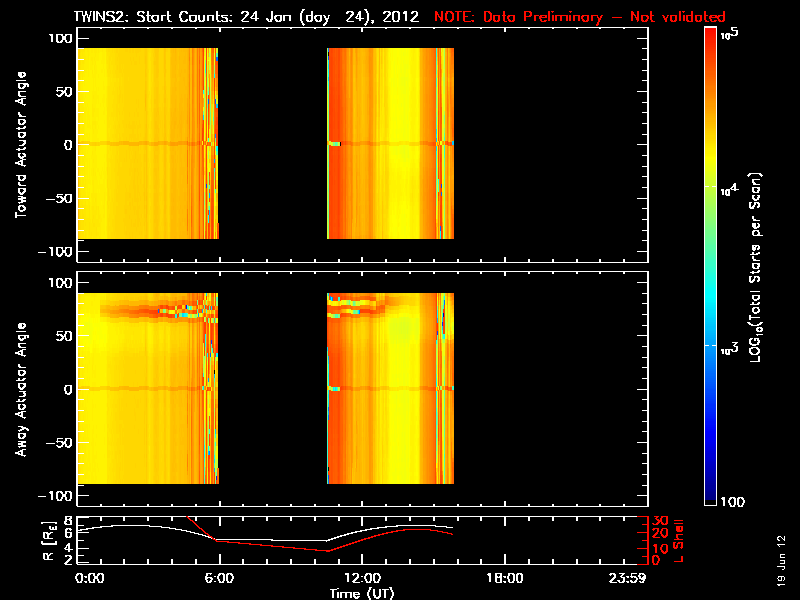Click the red "L Shell" axis label

[678, 541]
